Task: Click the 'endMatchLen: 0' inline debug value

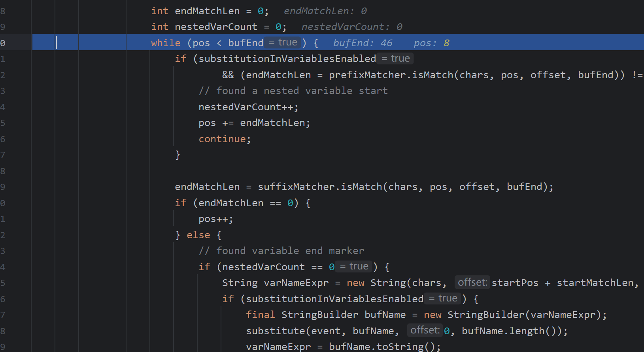Action: coord(325,11)
